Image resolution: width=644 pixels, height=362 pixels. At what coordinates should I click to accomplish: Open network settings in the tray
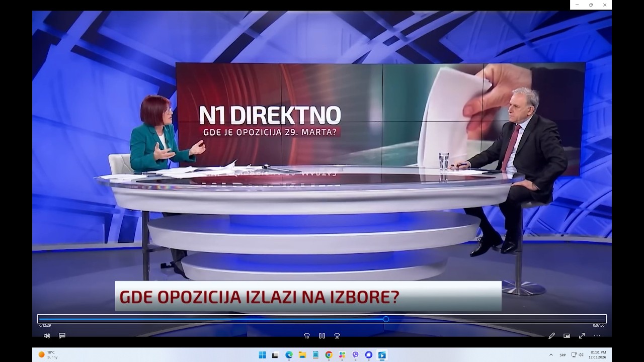click(x=574, y=355)
